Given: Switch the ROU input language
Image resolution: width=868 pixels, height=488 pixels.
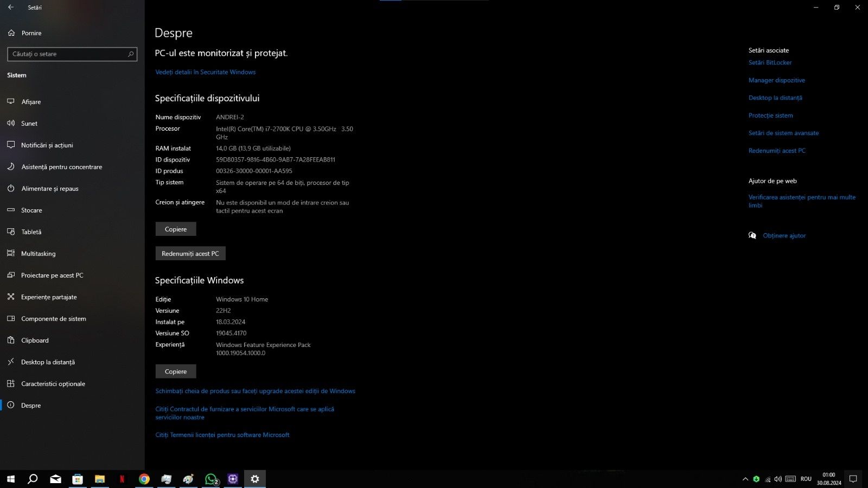Looking at the screenshot, I should pyautogui.click(x=806, y=479).
